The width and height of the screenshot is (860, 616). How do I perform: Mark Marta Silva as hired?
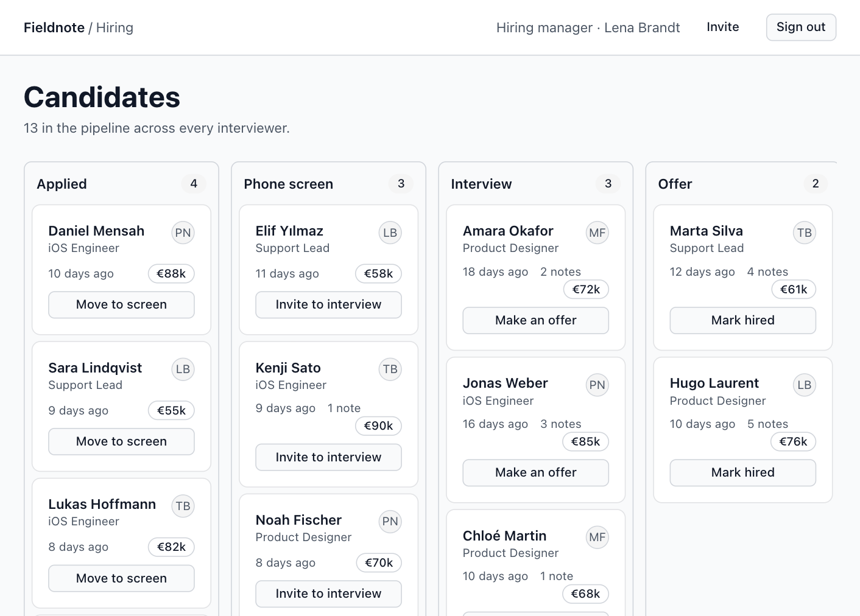[742, 320]
